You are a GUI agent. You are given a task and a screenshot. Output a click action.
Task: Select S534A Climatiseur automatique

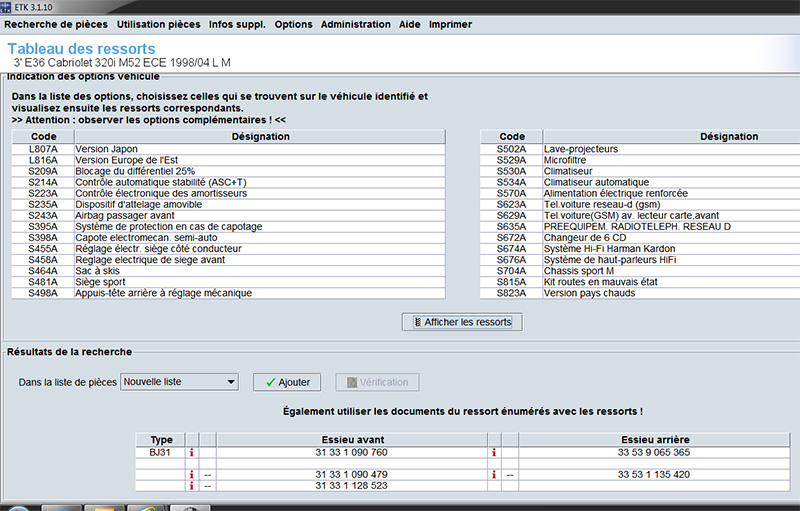640,183
